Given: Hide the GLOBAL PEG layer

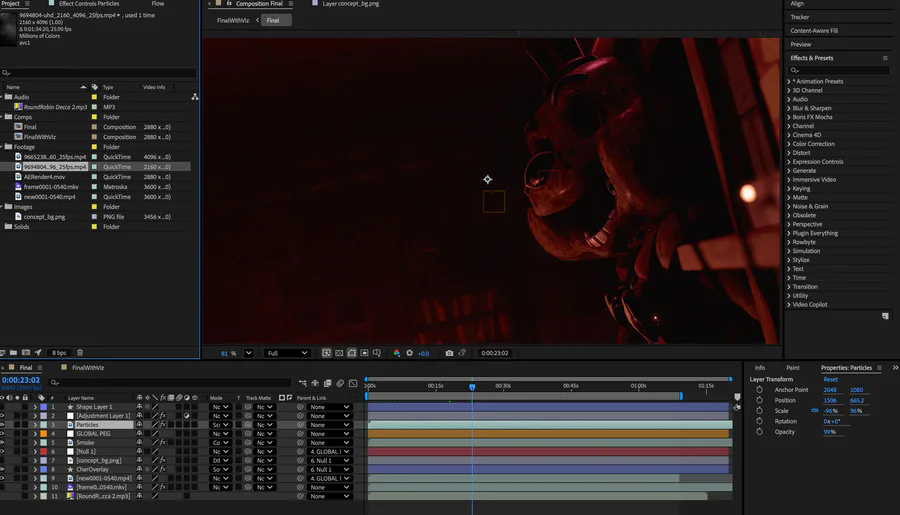Looking at the screenshot, I should click(2, 433).
